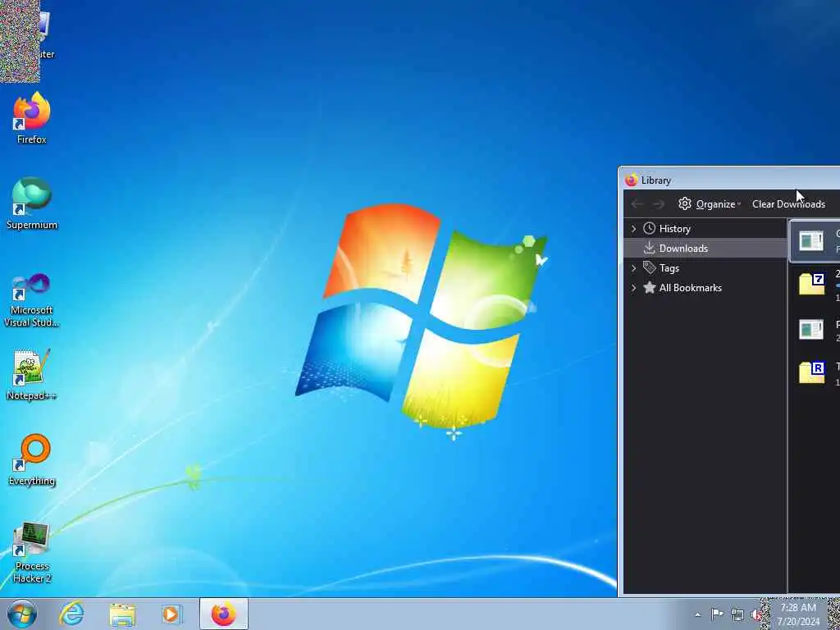
Task: Launch the Supermium browser shortcut
Action: click(x=32, y=203)
